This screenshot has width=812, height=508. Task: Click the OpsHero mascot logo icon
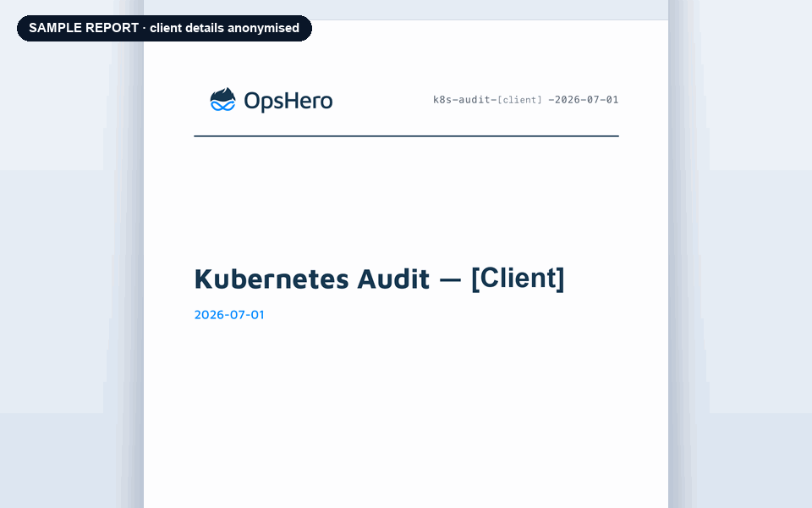point(222,100)
